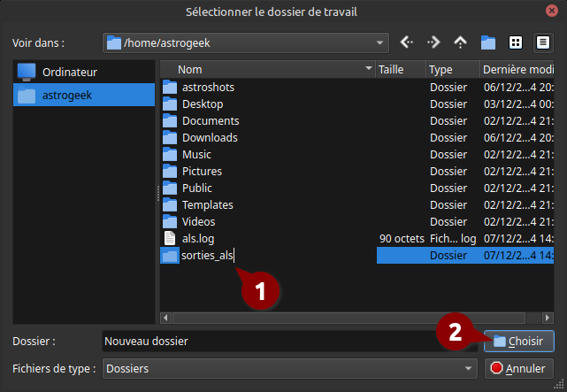Click the '90 octets' size cell
567x392 pixels.
tap(402, 239)
